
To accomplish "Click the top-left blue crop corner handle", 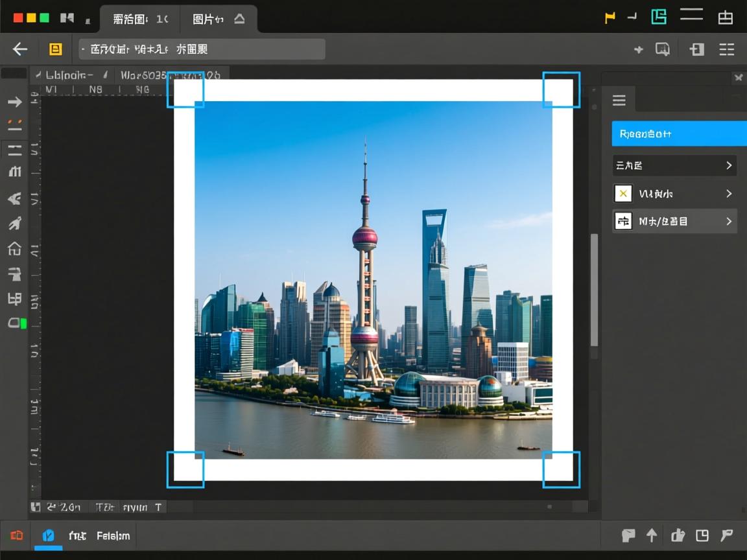I will tap(185, 89).
